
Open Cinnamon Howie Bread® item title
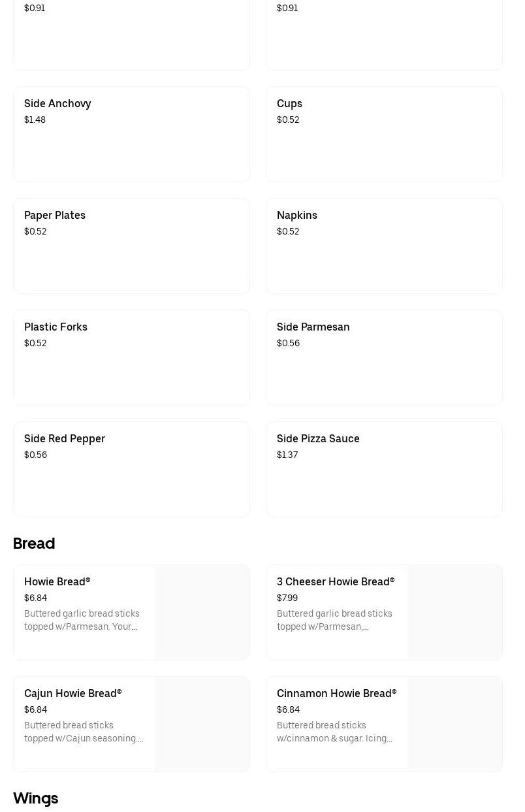tap(336, 693)
